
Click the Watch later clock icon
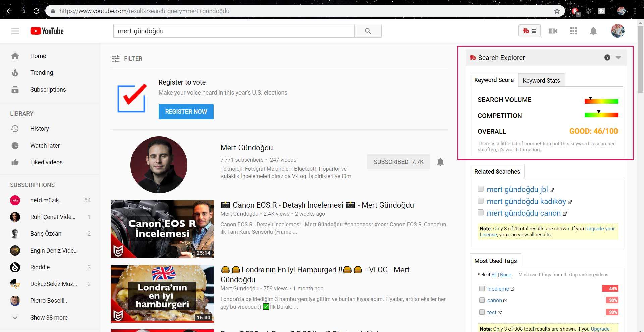coord(15,146)
